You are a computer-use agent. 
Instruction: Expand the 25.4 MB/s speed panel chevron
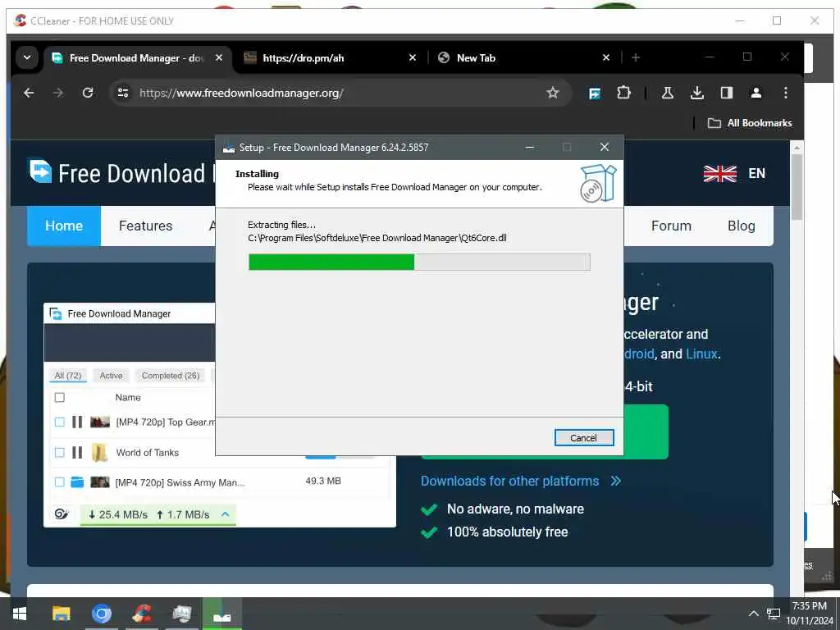[226, 514]
